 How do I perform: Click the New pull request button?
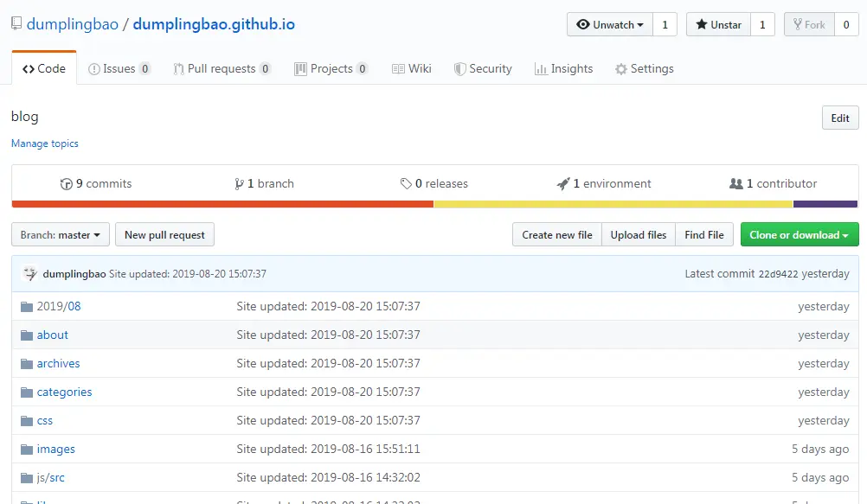click(x=164, y=235)
